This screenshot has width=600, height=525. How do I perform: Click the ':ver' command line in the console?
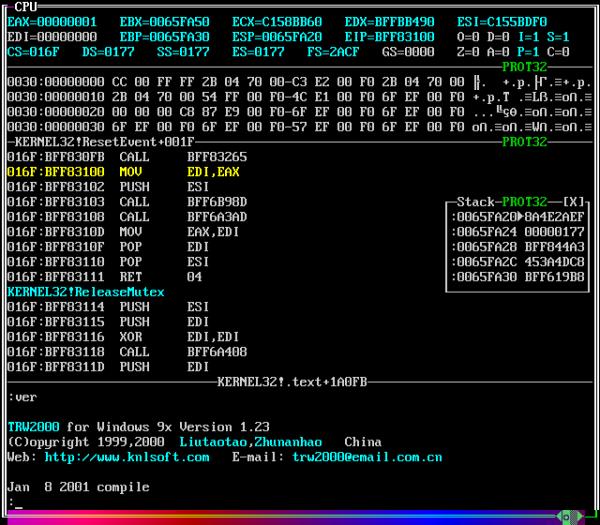[x=22, y=397]
